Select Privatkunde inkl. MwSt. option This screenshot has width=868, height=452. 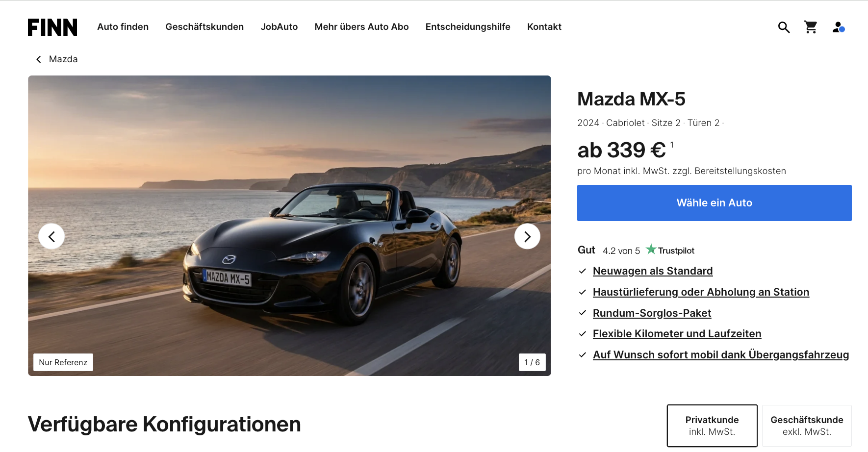pyautogui.click(x=712, y=426)
